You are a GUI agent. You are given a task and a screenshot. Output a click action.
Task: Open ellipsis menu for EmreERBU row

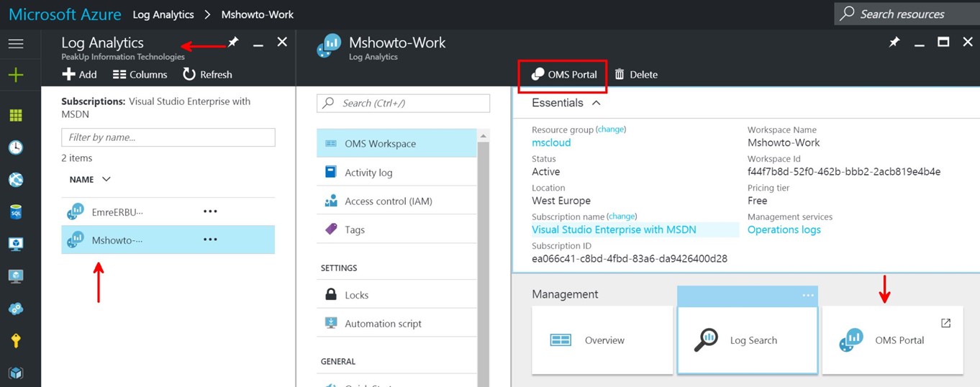(210, 211)
